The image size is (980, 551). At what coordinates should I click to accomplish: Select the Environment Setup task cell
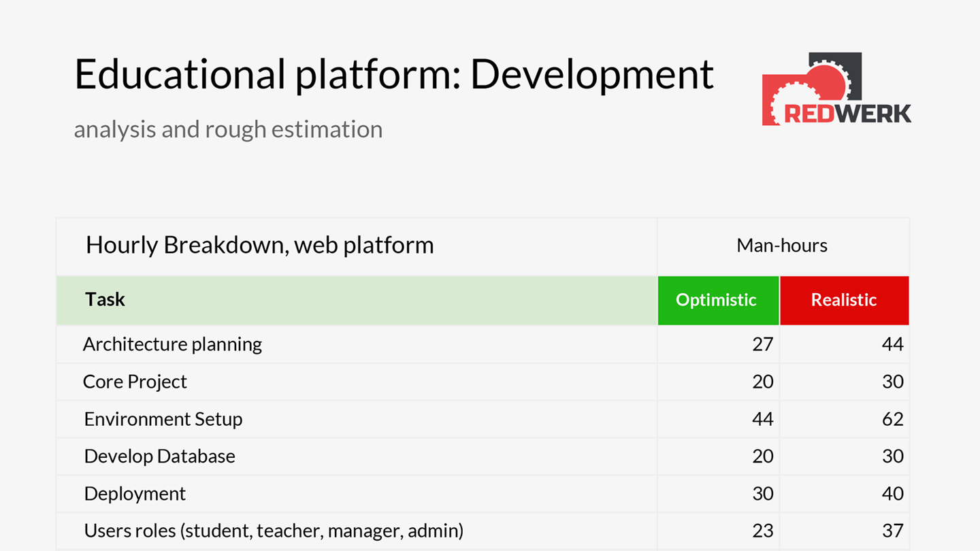[357, 419]
